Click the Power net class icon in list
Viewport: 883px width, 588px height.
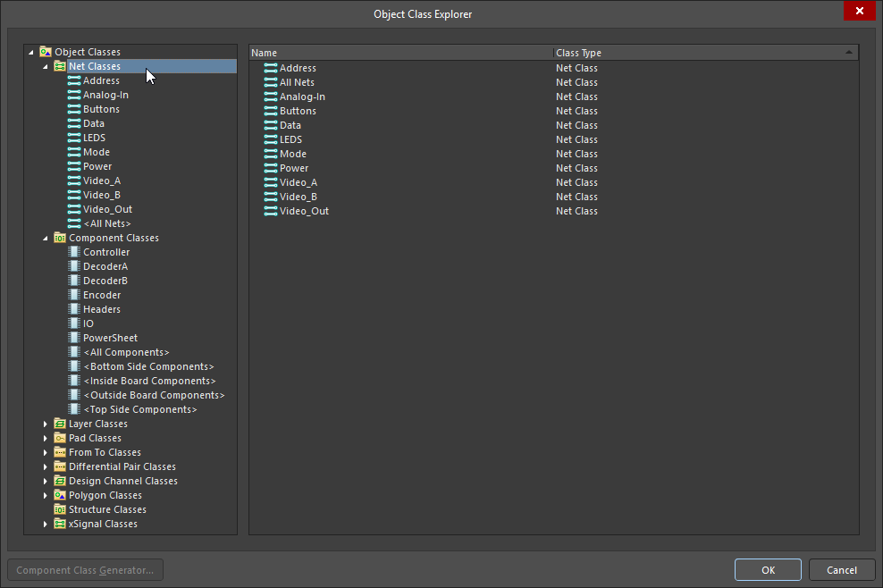(x=271, y=168)
